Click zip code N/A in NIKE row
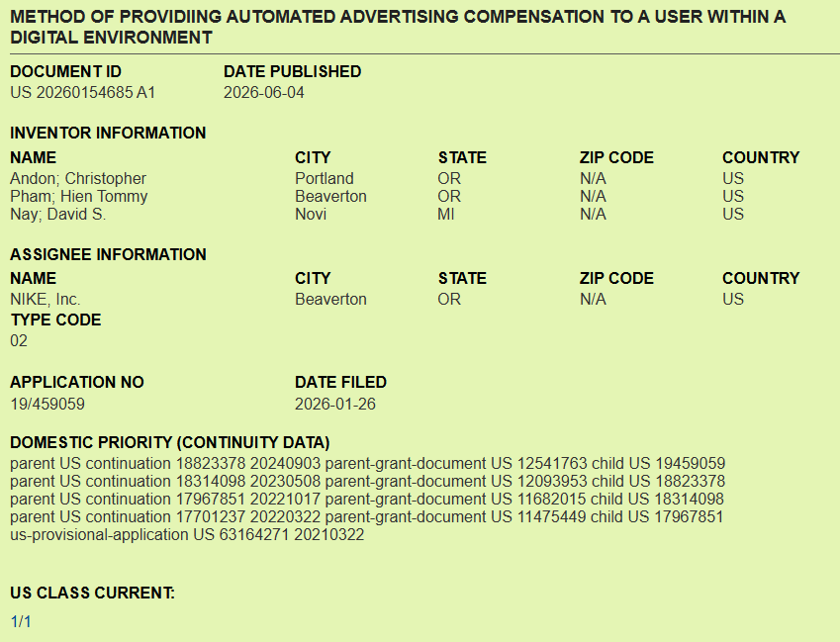Screen dimensions: 840x642 (593, 299)
